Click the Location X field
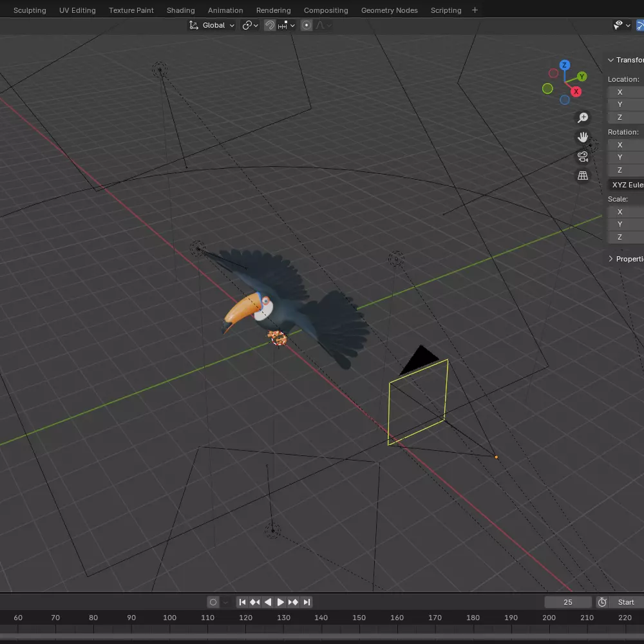This screenshot has width=644, height=644. pyautogui.click(x=625, y=92)
